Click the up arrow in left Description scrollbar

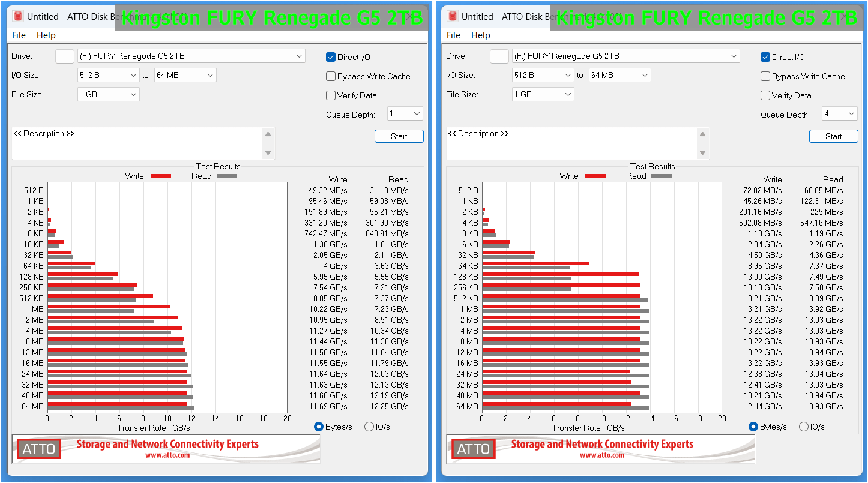(268, 134)
